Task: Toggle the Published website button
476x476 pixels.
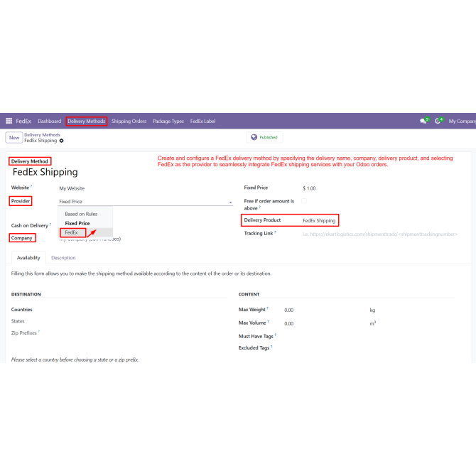Action: (265, 137)
